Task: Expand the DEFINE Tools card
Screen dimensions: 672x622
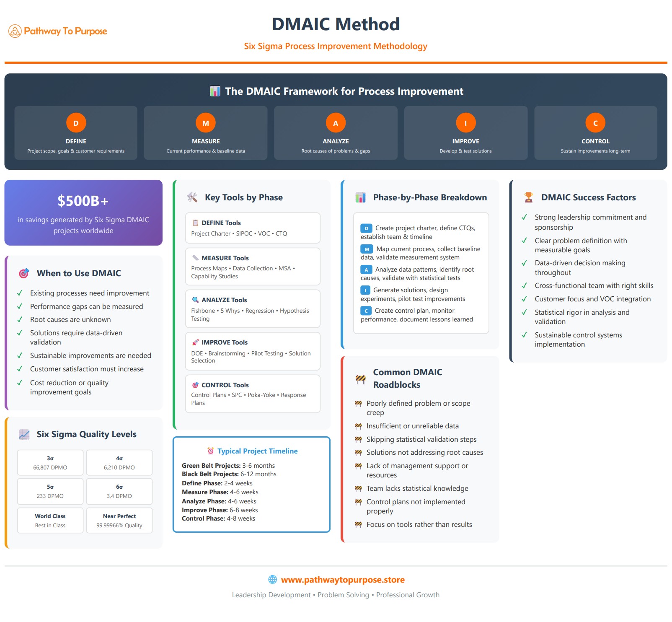Action: [252, 228]
